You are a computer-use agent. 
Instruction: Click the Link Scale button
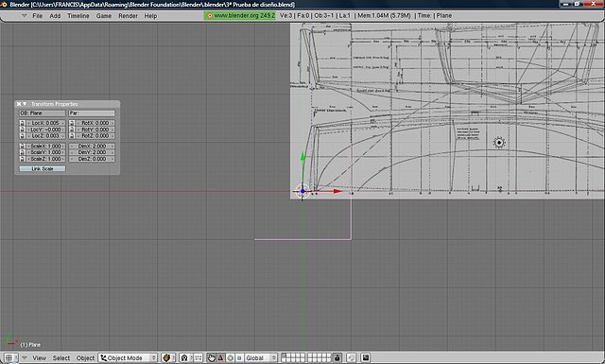pyautogui.click(x=43, y=168)
